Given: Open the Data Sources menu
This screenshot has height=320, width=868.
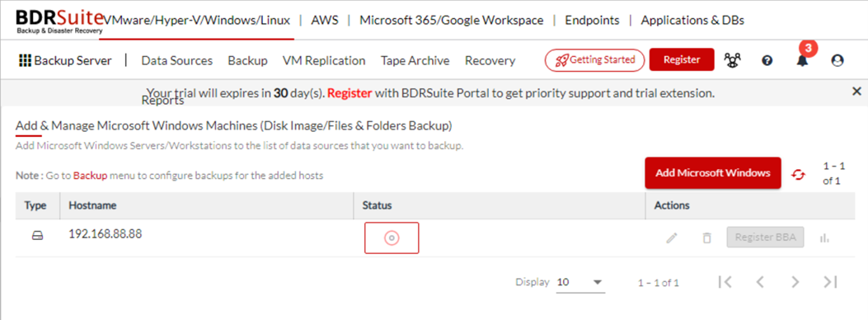Looking at the screenshot, I should (176, 60).
